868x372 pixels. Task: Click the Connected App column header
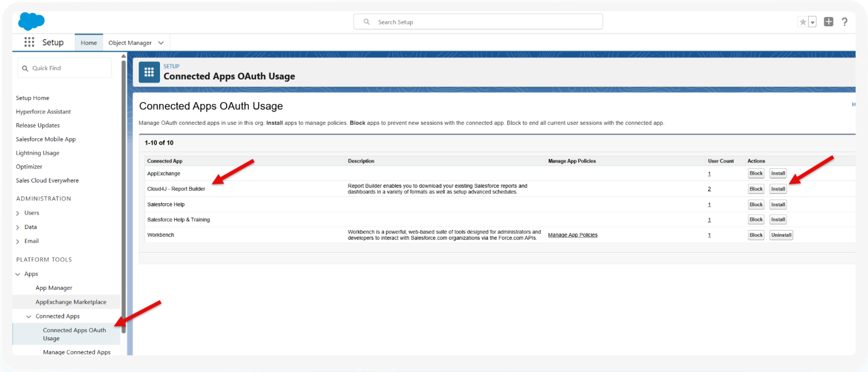[164, 161]
